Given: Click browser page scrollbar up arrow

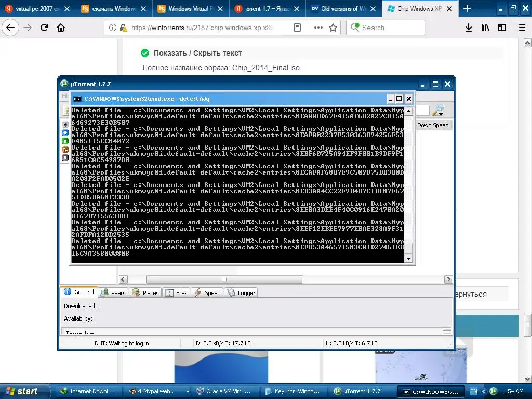Looking at the screenshot, I should pyautogui.click(x=528, y=43).
